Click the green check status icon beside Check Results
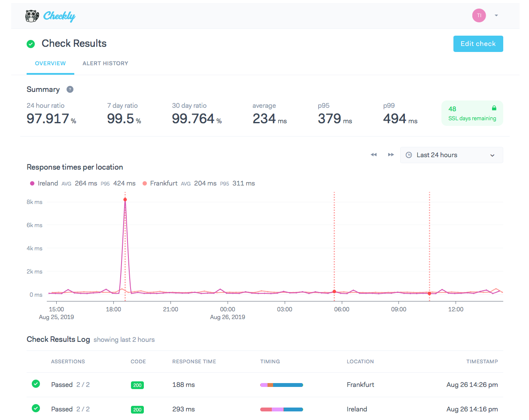This screenshot has height=420, width=529. [x=31, y=44]
